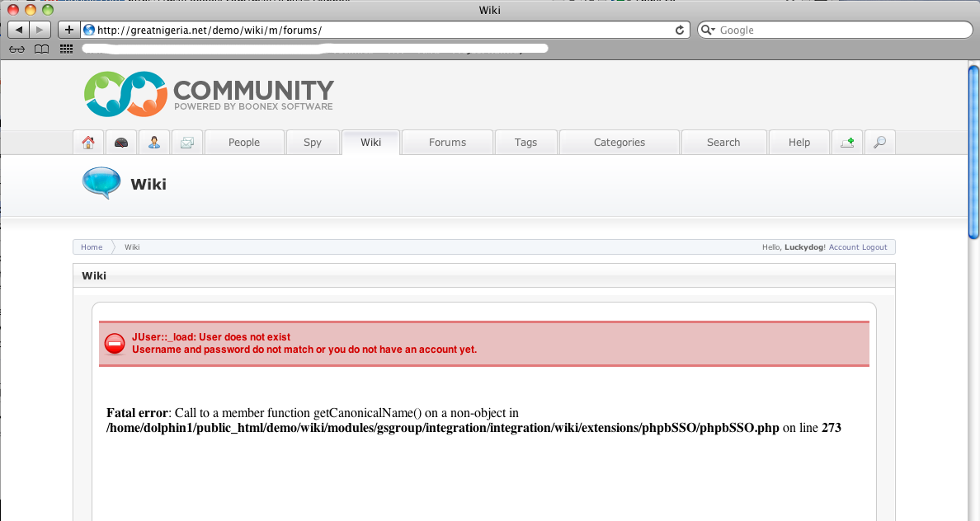
Task: Click the Logout link
Action: pos(874,247)
